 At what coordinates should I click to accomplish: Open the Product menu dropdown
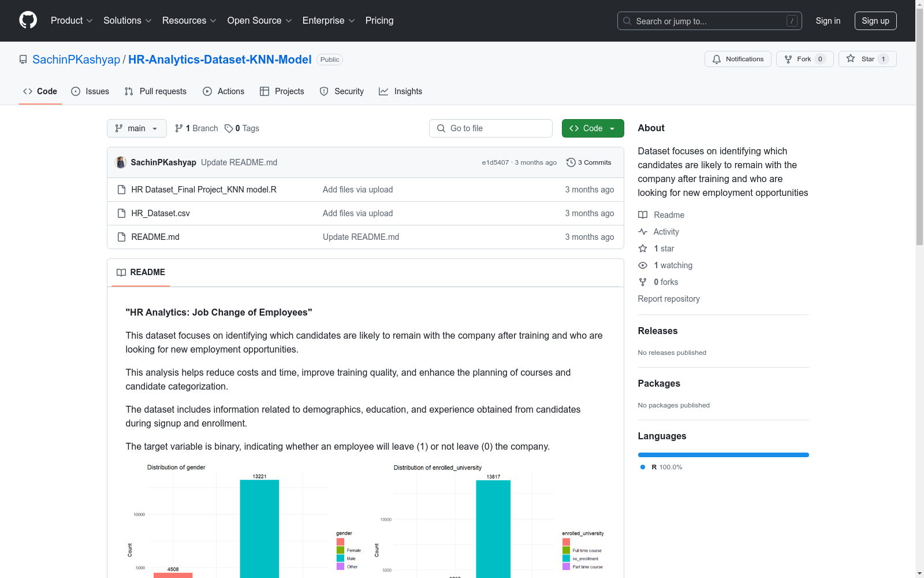(x=72, y=20)
